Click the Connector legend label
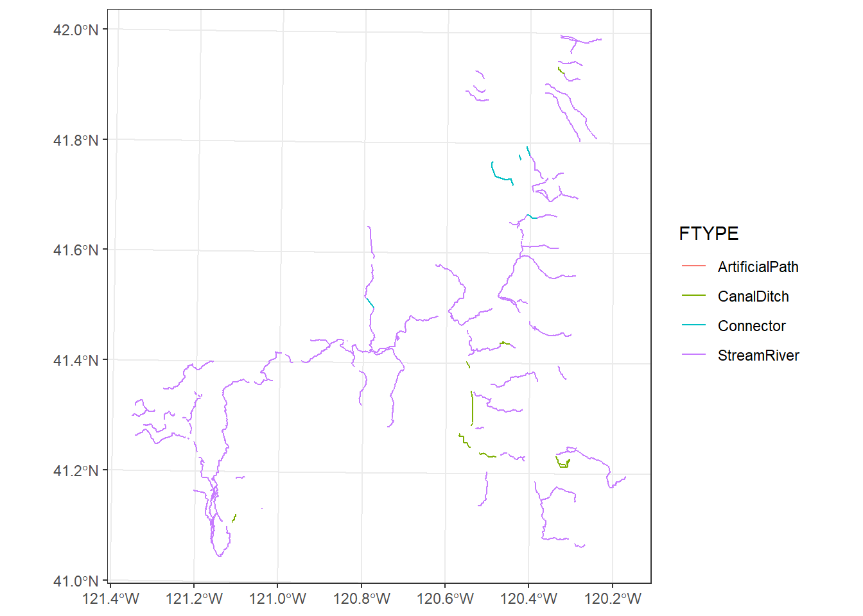The height and width of the screenshot is (616, 863). [751, 326]
